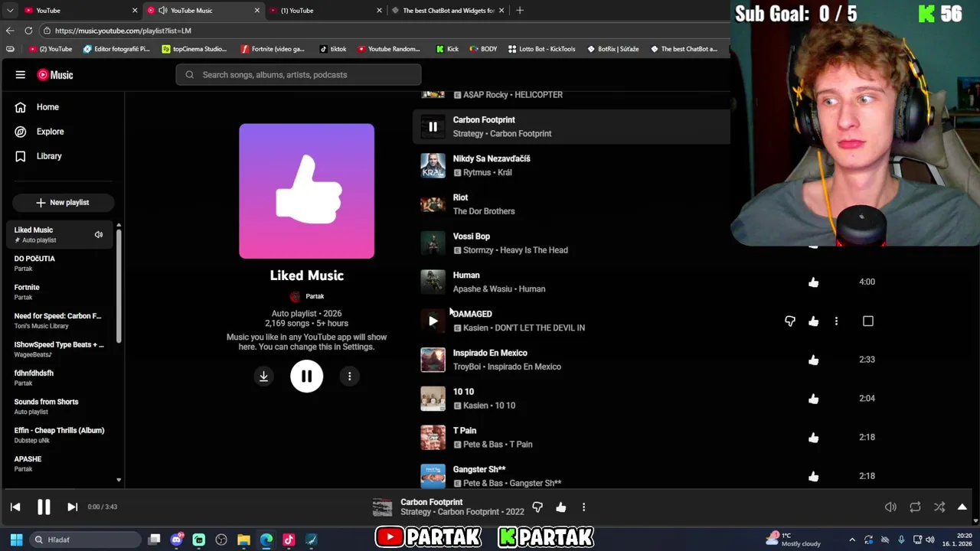This screenshot has width=980, height=551.
Task: Open IShowSpeed Type Beats playlist
Action: [60, 350]
